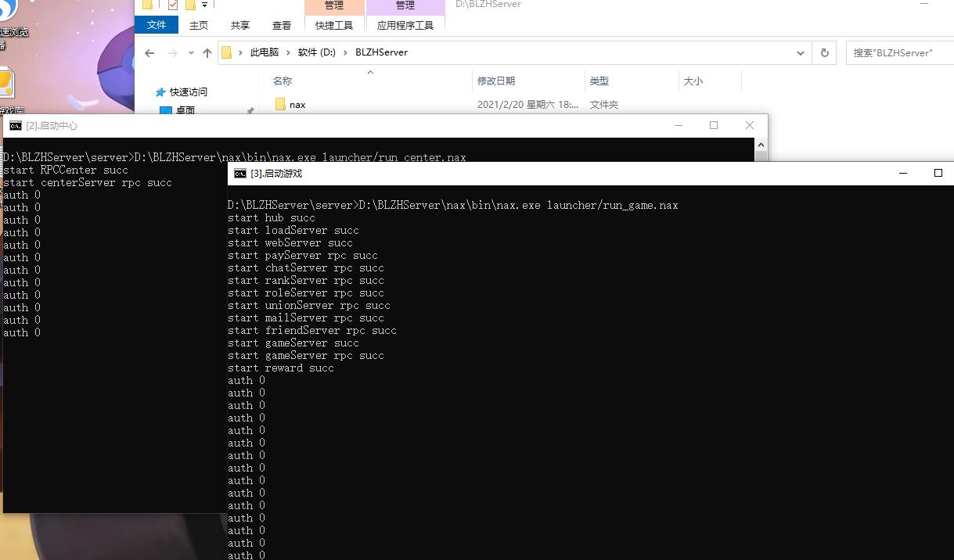Click the cmd icon of the 启动游戏 window
The height and width of the screenshot is (560, 954).
coord(240,174)
